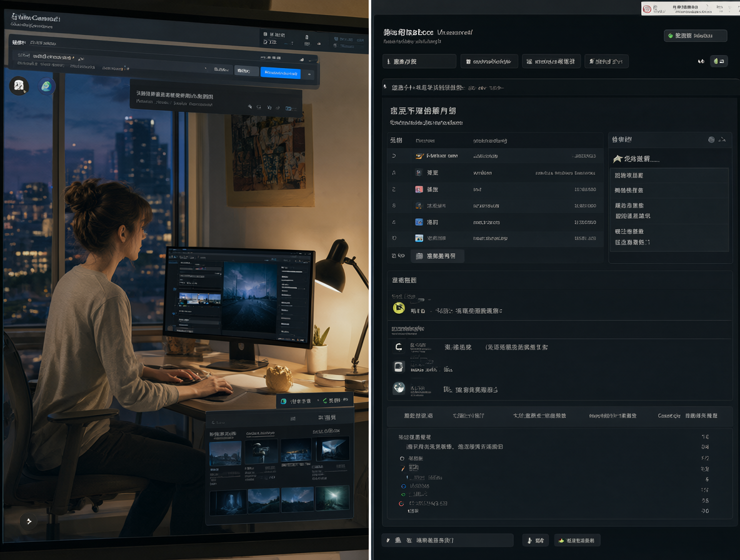Select the third tab with the list icon
The width and height of the screenshot is (740, 560).
point(551,61)
